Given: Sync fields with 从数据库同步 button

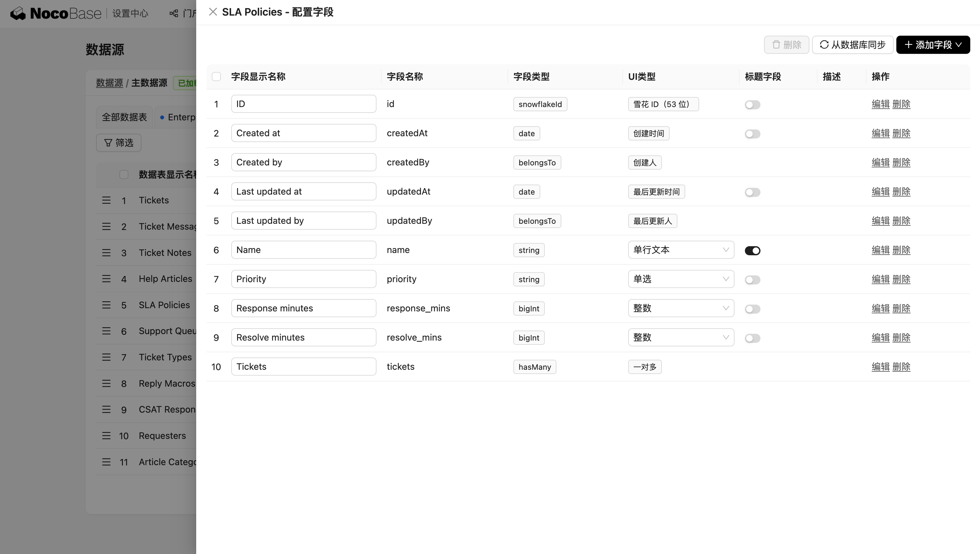Looking at the screenshot, I should pos(853,45).
